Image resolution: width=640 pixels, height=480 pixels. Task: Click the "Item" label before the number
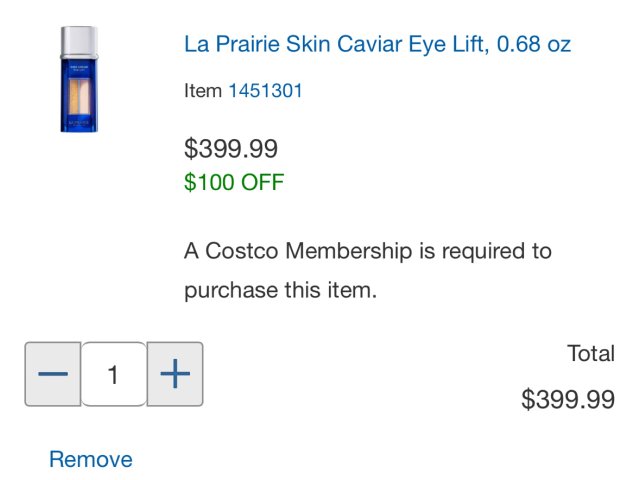click(x=203, y=91)
